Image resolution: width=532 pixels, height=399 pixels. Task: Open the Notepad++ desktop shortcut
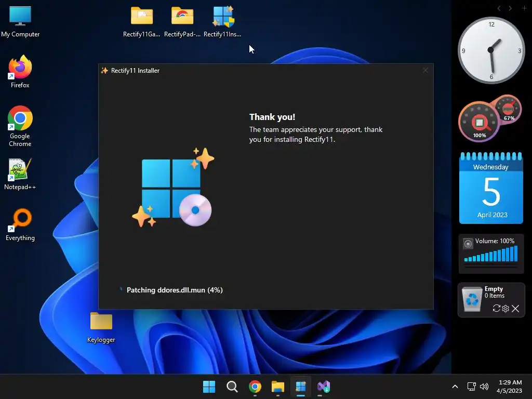coord(20,174)
